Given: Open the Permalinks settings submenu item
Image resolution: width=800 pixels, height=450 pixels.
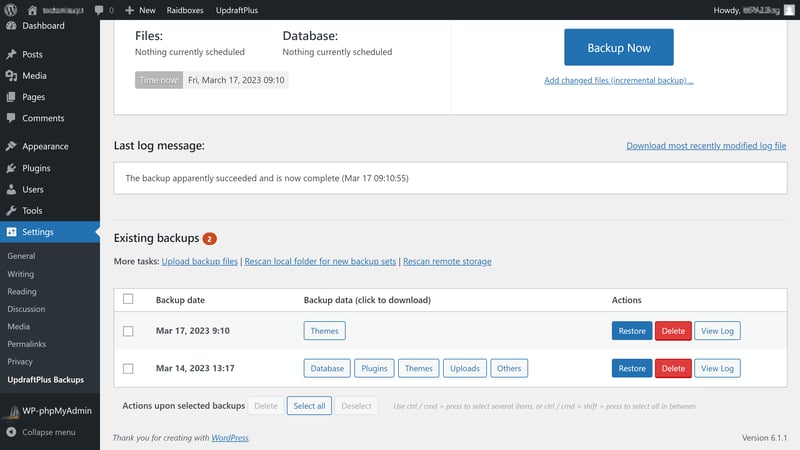Looking at the screenshot, I should tap(29, 344).
